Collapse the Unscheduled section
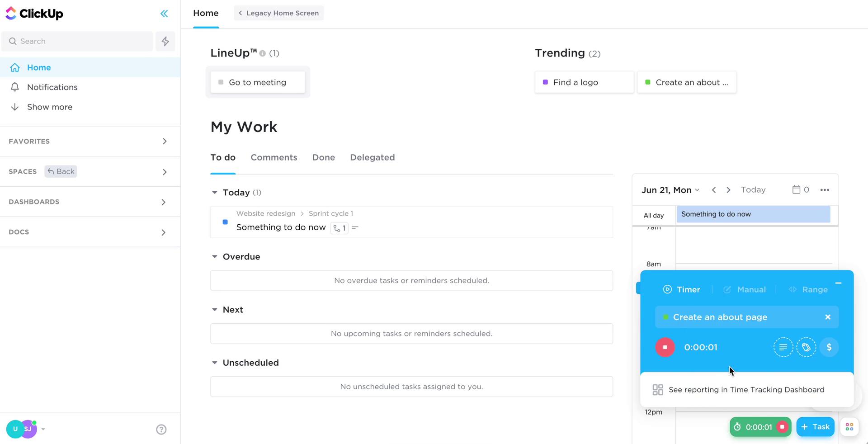This screenshot has width=868, height=444. tap(215, 363)
